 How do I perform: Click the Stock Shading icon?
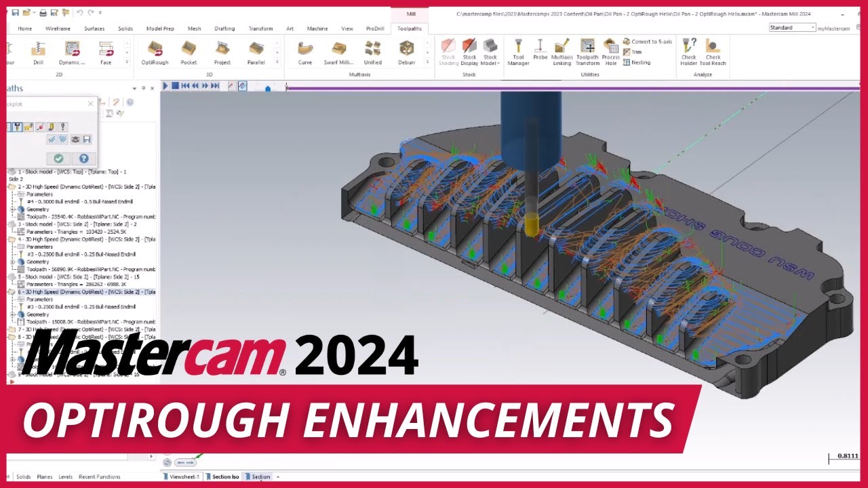449,52
